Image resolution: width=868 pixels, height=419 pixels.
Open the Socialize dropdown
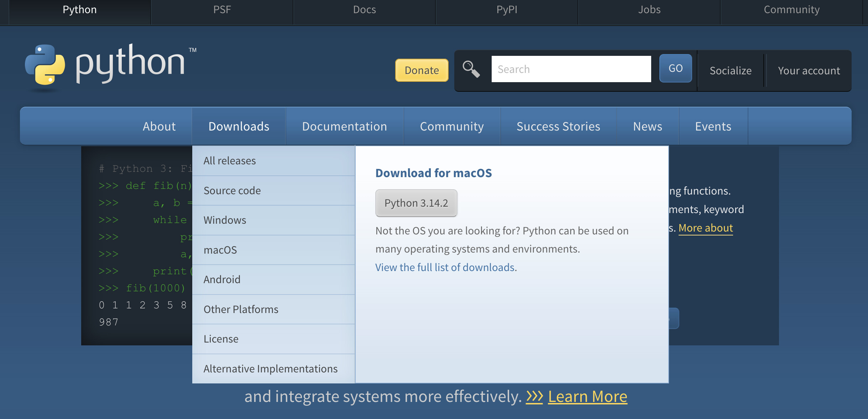(730, 70)
